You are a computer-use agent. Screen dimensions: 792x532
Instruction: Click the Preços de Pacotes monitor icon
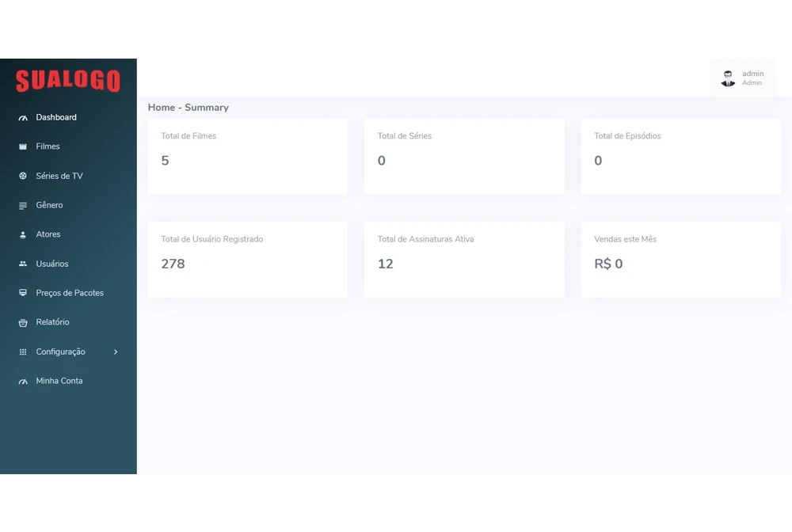click(x=23, y=293)
